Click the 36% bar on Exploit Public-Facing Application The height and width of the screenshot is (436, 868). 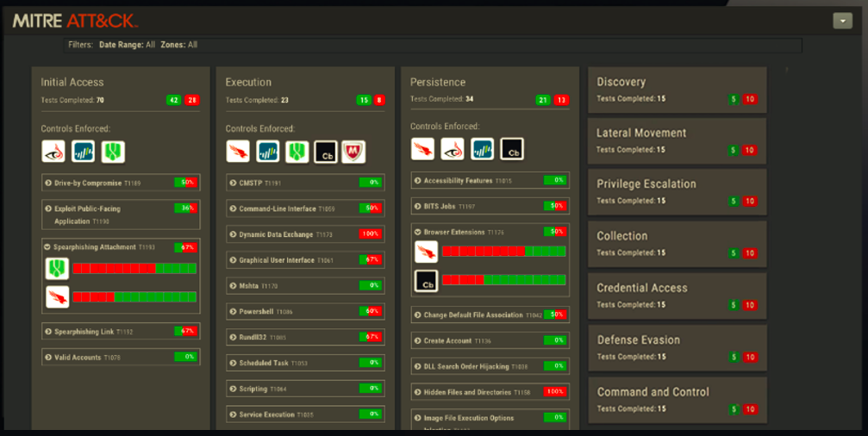pyautogui.click(x=186, y=208)
